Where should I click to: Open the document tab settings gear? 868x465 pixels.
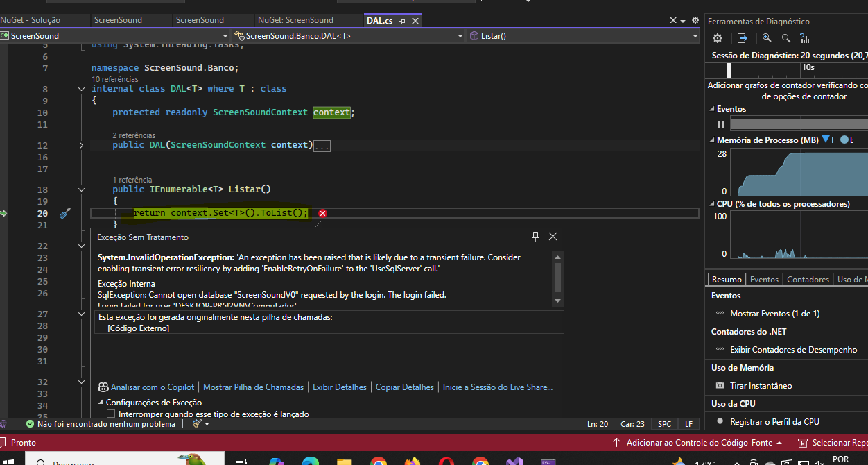(x=694, y=21)
